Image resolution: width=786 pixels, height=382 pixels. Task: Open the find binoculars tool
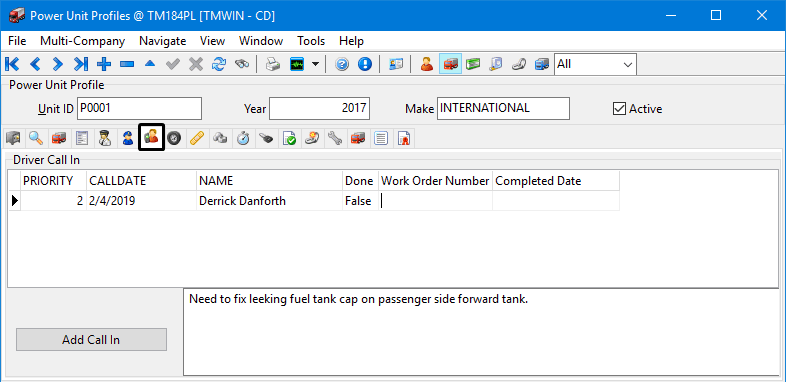tap(242, 64)
